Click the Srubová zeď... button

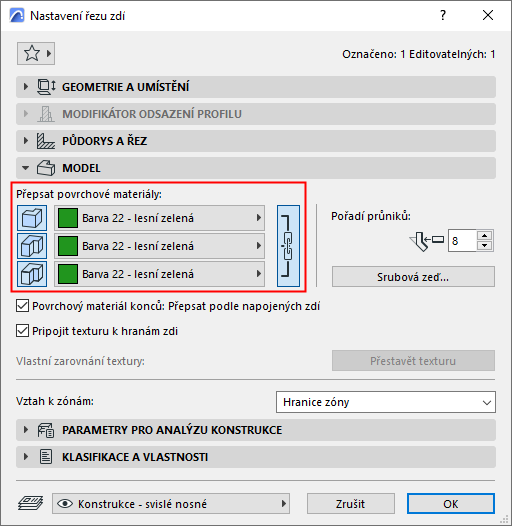[x=413, y=277]
